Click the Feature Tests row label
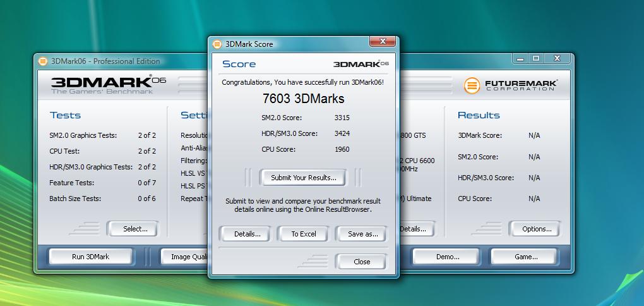Viewport: 644px width, 306px height. (x=71, y=183)
